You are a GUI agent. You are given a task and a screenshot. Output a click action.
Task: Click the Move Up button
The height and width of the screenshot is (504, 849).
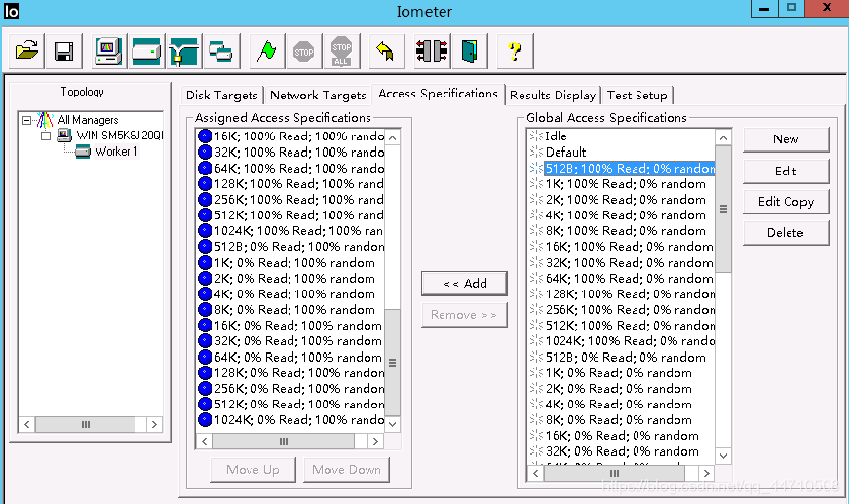[252, 470]
